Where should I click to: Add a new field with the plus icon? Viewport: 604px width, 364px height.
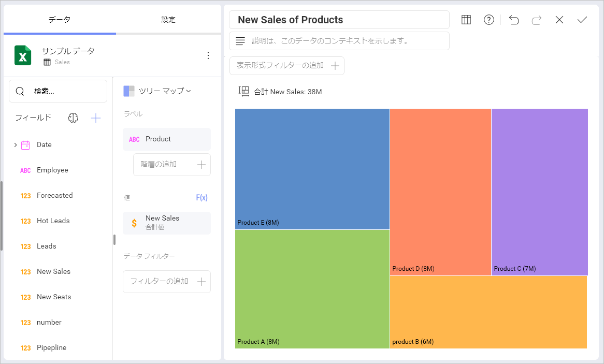coord(95,118)
